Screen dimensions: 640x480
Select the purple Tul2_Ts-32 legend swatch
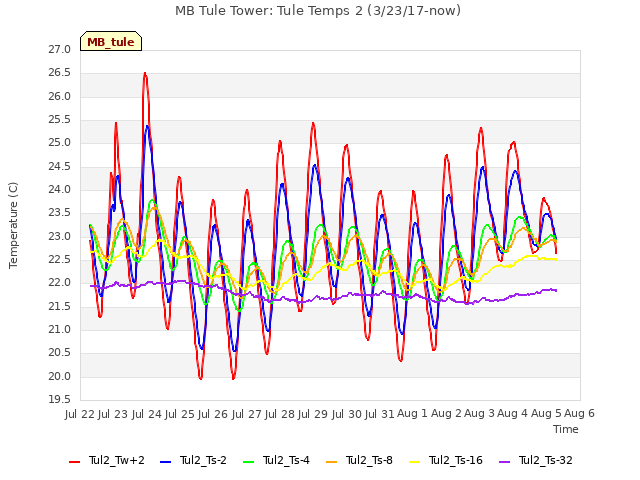505,461
